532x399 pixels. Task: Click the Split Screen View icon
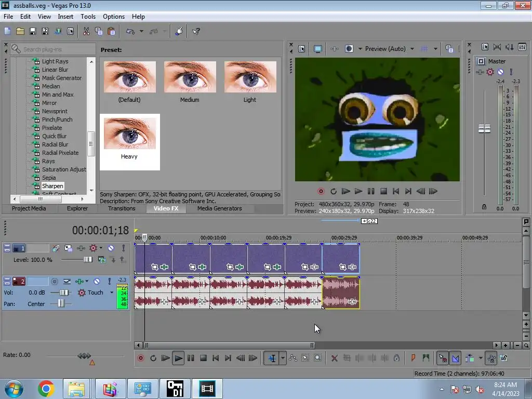[349, 49]
